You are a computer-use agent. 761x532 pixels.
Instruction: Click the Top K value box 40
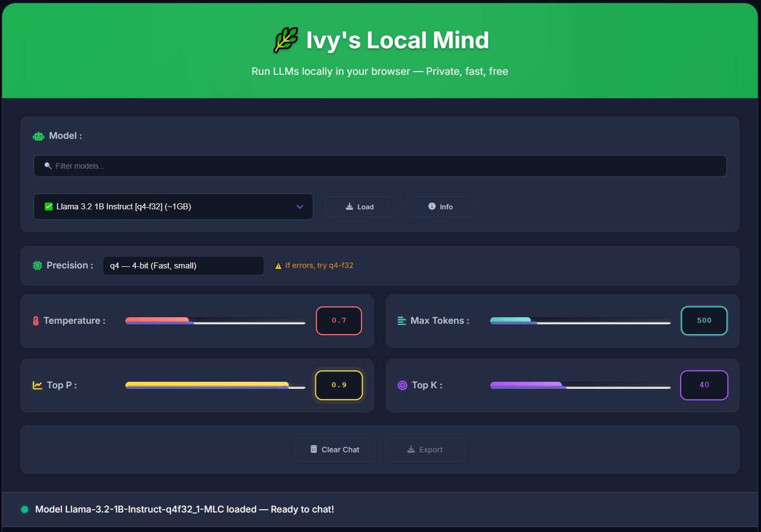click(704, 385)
